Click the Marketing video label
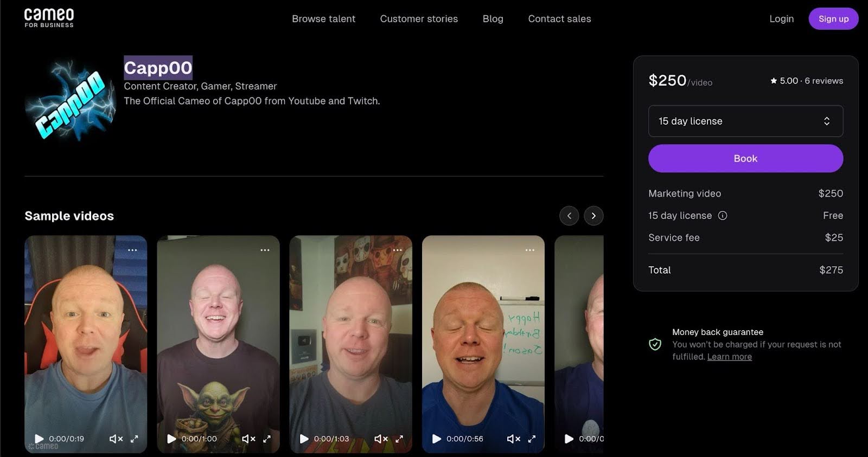 coord(685,194)
